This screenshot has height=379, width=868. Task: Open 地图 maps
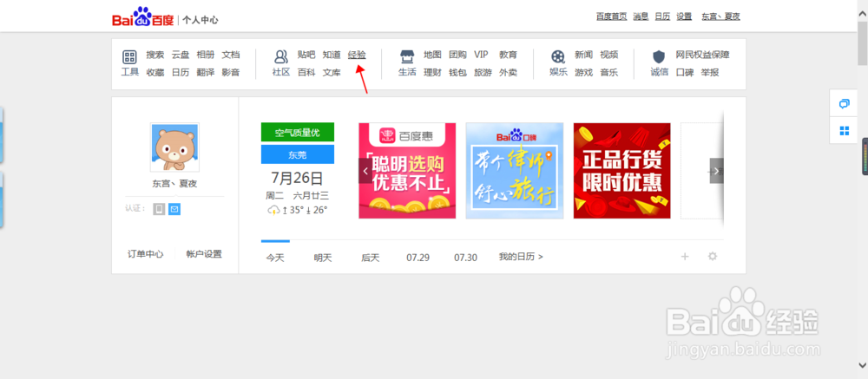pyautogui.click(x=432, y=55)
